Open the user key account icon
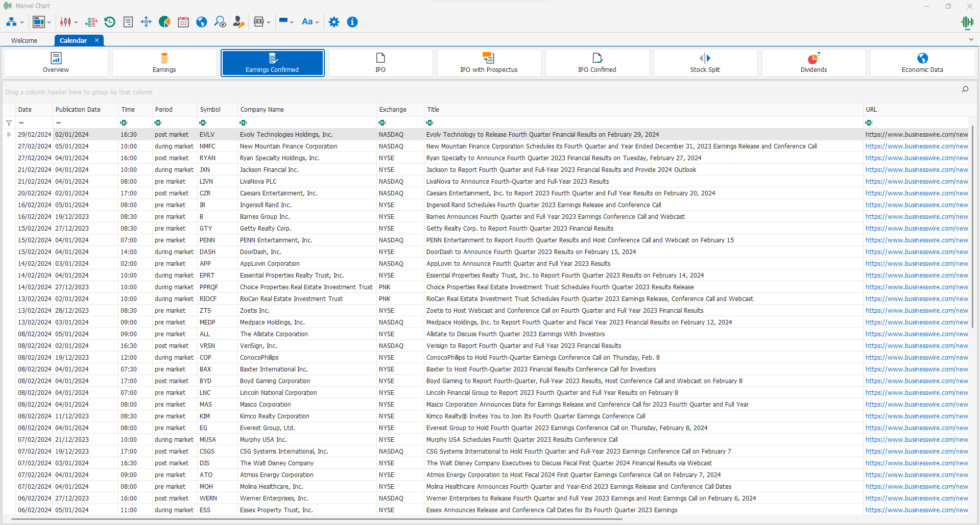980x525 pixels. 238,22
